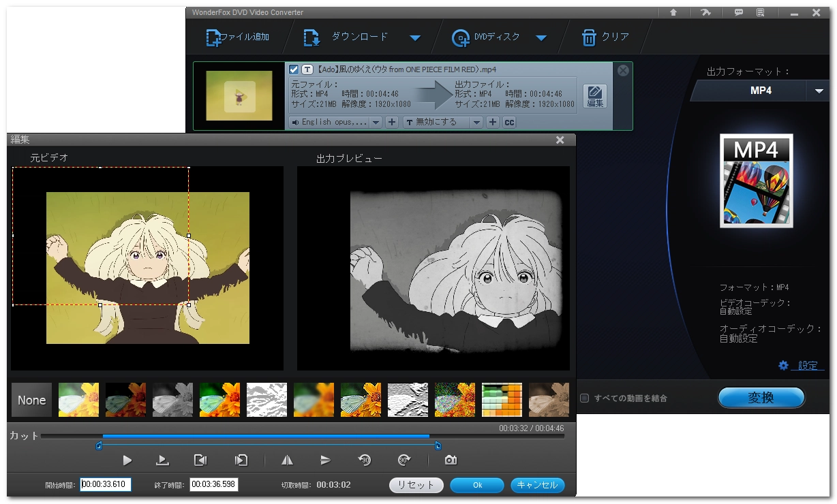837x504 pixels.
Task: Click the cut timeline progress bar
Action: tap(266, 436)
